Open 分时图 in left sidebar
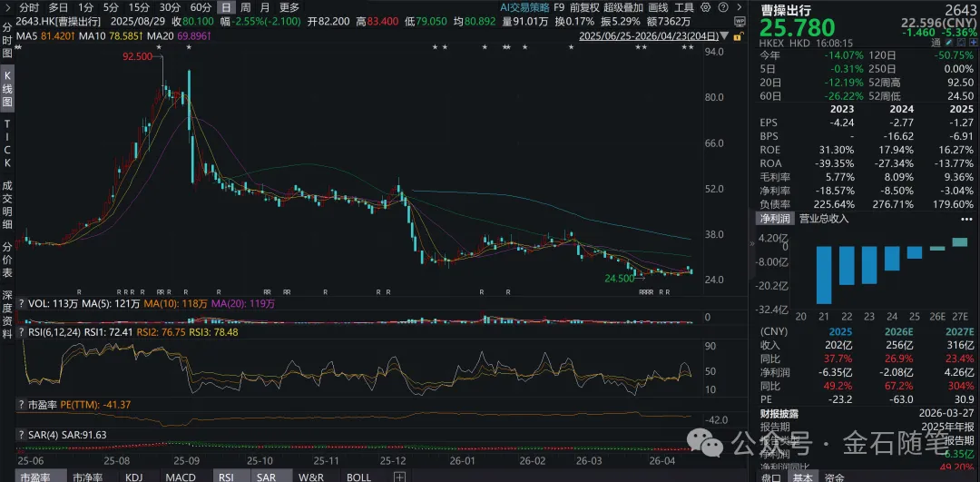This screenshot has height=482, width=980. point(7,41)
